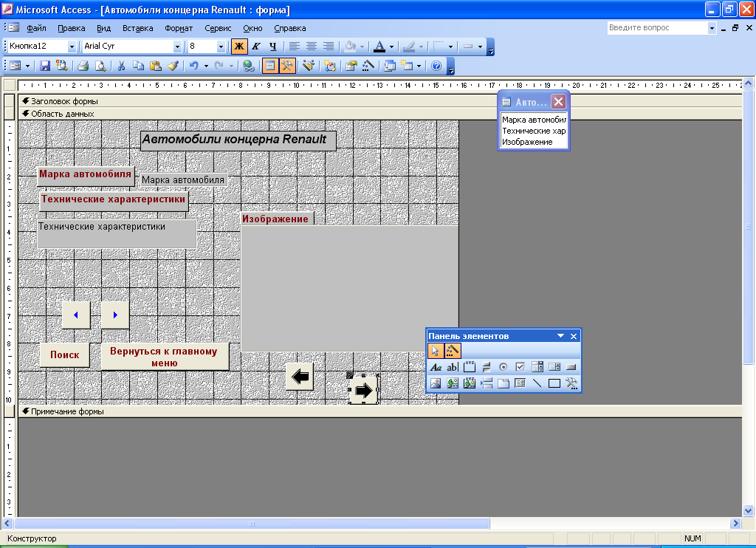The width and height of the screenshot is (756, 548).
Task: Choose the Subform tool in toolbox
Action: [x=520, y=383]
